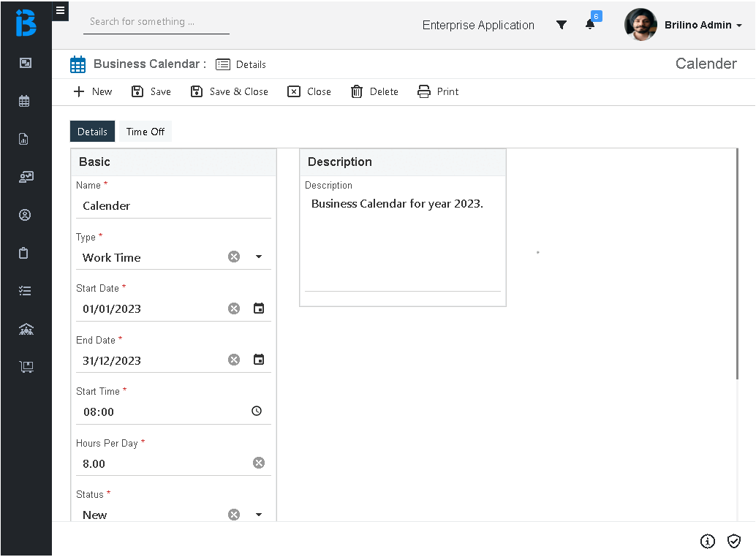This screenshot has width=756, height=557.
Task: Open the organization building sidebar icon
Action: [26, 329]
